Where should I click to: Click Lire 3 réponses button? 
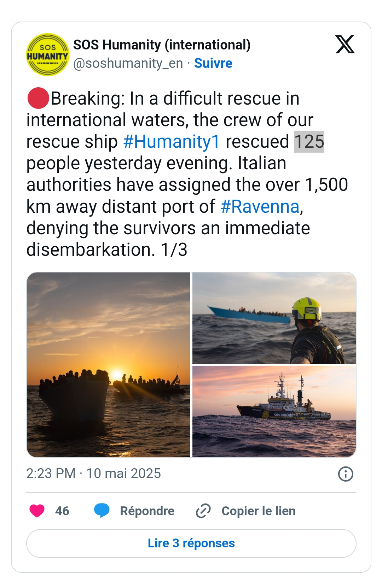[x=191, y=543]
